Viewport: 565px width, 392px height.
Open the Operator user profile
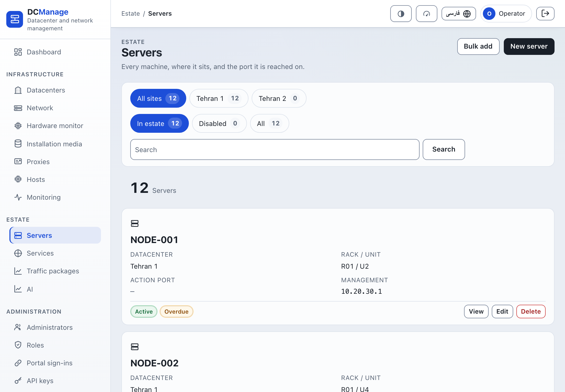(506, 14)
